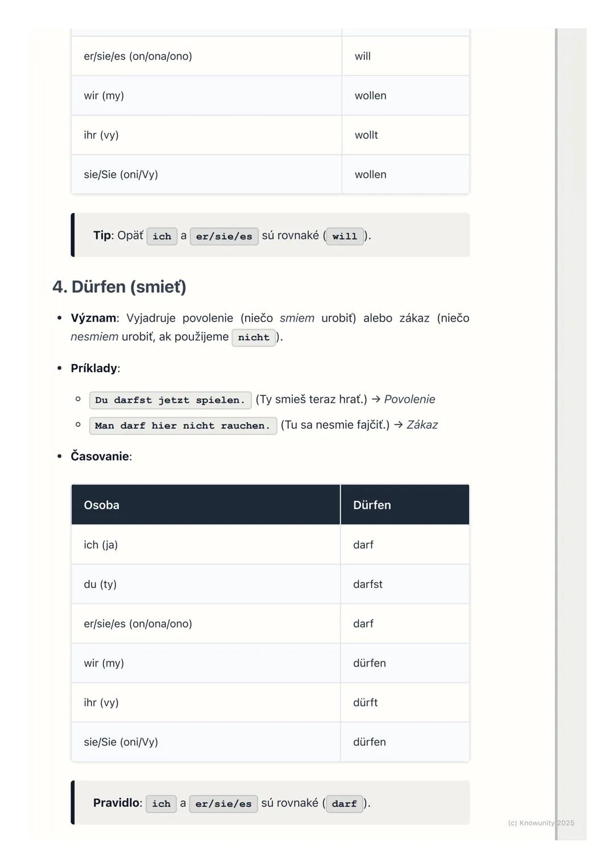
Task: Click the "(c) Knowunity 2025" watermark text
Action: (541, 823)
